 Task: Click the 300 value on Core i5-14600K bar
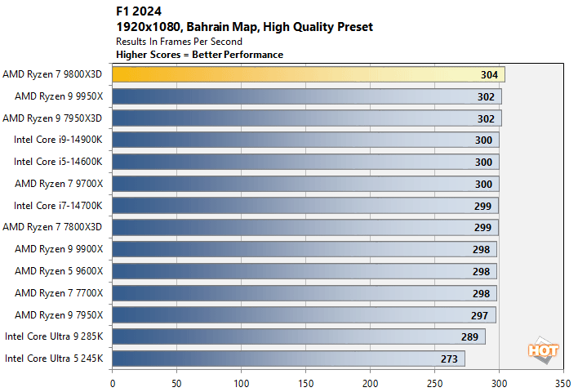pyautogui.click(x=483, y=163)
